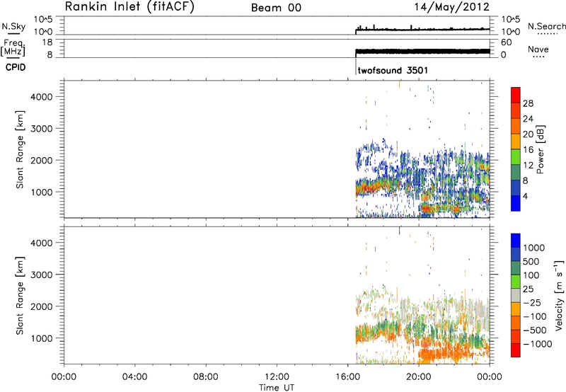This screenshot has width=566, height=392.
Task: Click the "Power [dB]" colorbar title
Action: (540, 149)
